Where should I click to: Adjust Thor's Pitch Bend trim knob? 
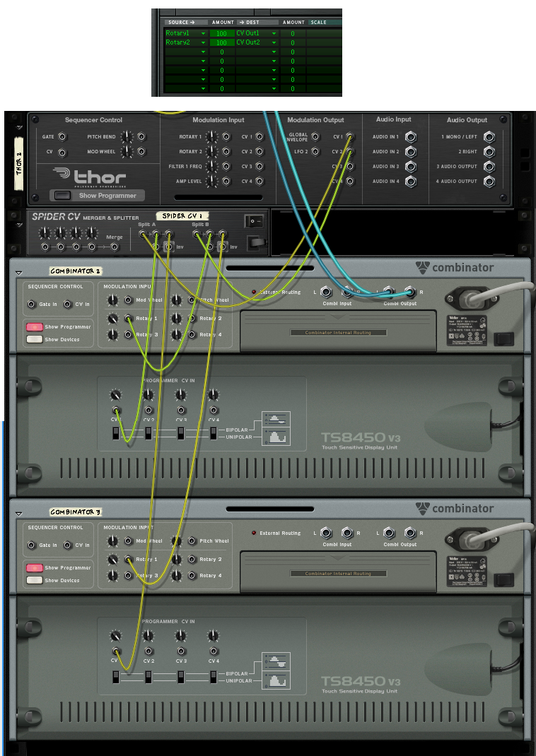coord(127,137)
